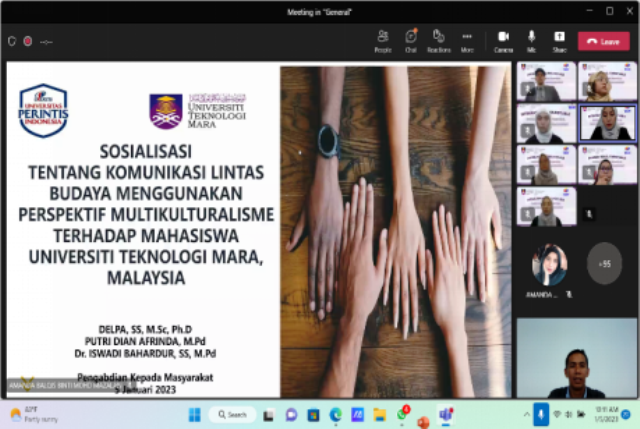Open the Wi-Fi network tray icon
This screenshot has width=640, height=429.
pyautogui.click(x=557, y=415)
